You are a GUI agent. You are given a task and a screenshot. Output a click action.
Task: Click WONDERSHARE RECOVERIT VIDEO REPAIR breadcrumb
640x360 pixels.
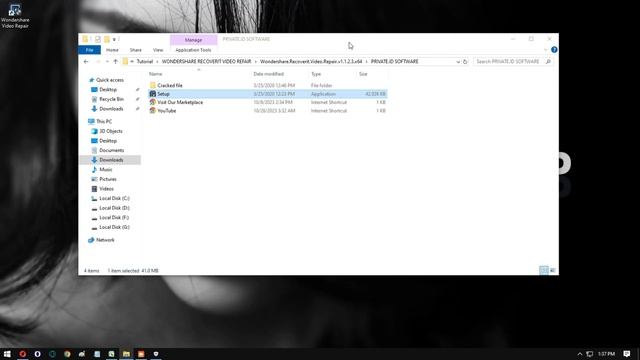pos(207,62)
